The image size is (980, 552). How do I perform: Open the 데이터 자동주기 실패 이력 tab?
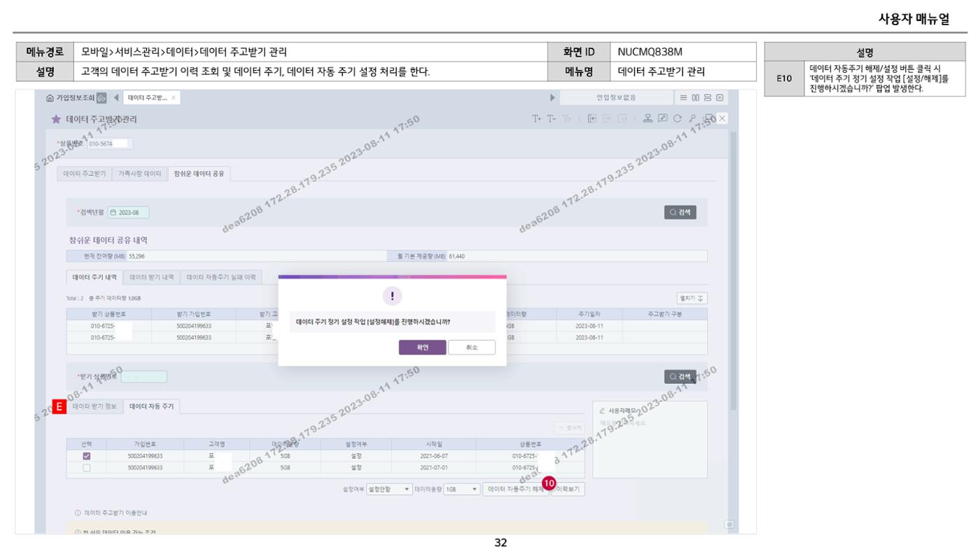pyautogui.click(x=220, y=277)
